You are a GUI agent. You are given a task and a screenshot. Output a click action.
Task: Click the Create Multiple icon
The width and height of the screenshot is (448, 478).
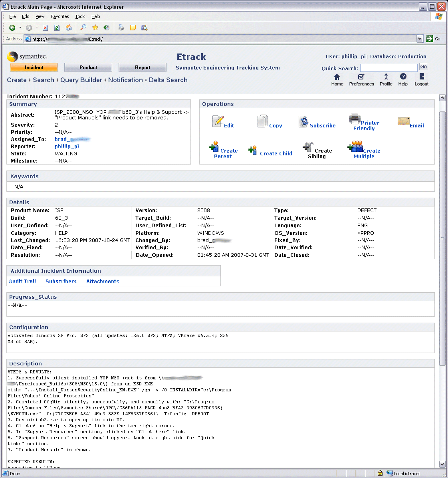point(355,147)
